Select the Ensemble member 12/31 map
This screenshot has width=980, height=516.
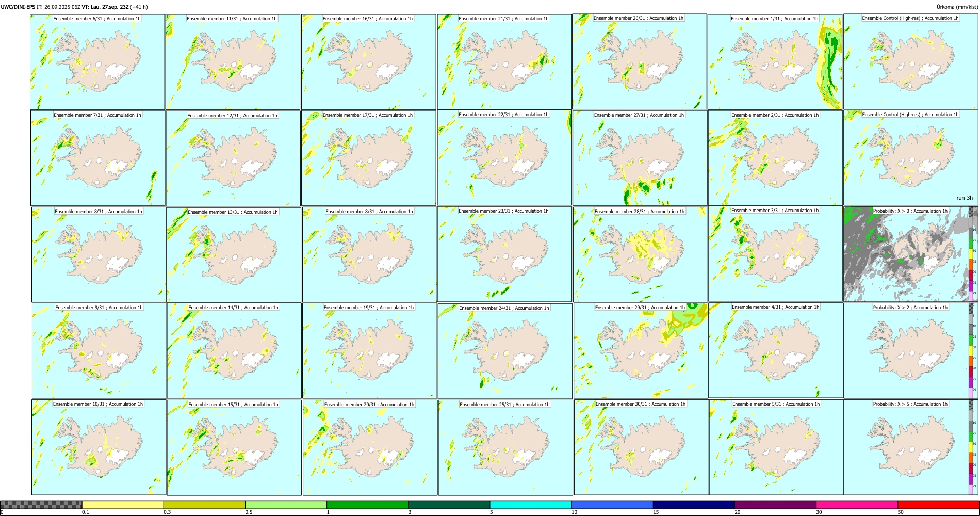233,158
